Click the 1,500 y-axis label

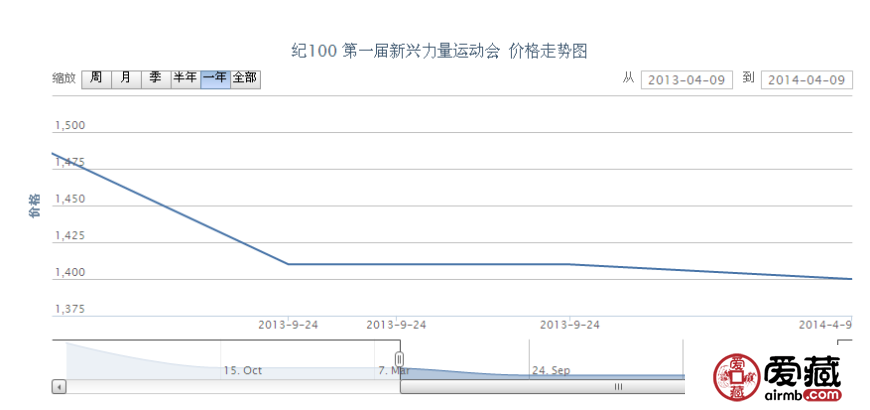pyautogui.click(x=69, y=125)
